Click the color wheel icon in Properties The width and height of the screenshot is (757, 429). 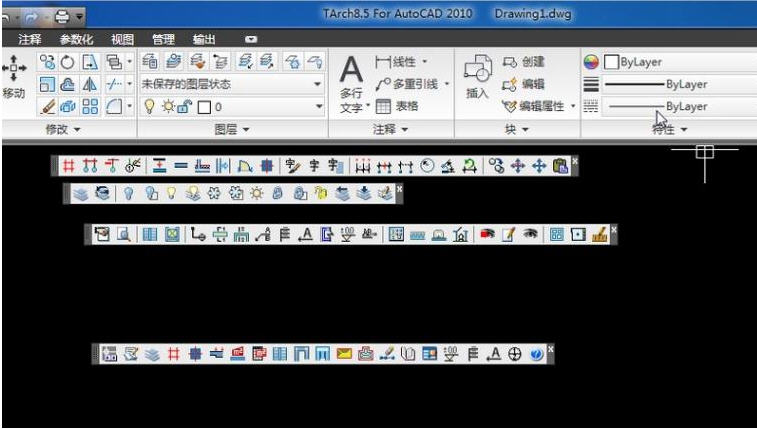tap(591, 62)
